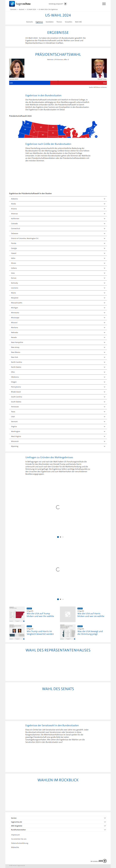The image size is (116, 868).
Task: Click the tagesschau logo icon
Action: 12,4
